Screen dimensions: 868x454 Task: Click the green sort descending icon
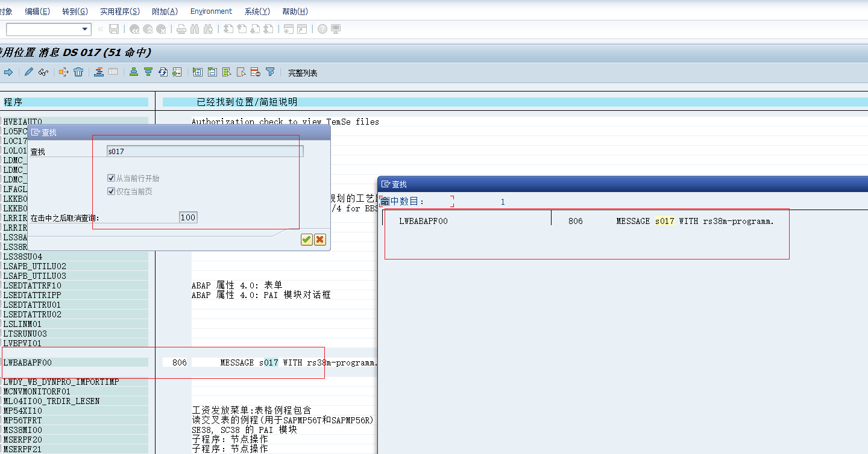[148, 72]
